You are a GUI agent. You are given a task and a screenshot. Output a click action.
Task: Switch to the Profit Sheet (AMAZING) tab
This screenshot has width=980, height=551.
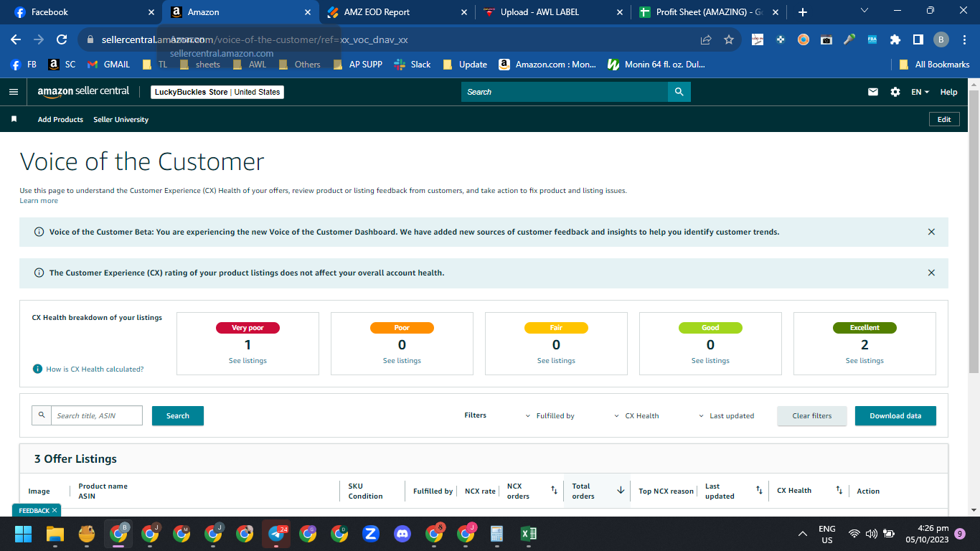pos(709,12)
